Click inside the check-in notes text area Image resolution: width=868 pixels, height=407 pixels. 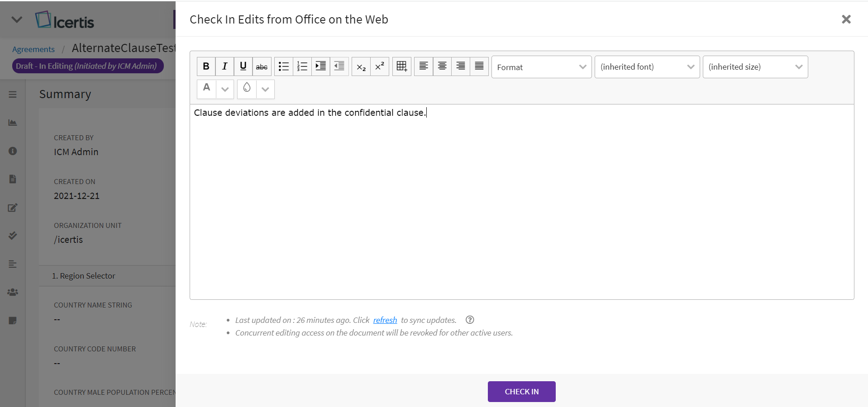(x=521, y=203)
